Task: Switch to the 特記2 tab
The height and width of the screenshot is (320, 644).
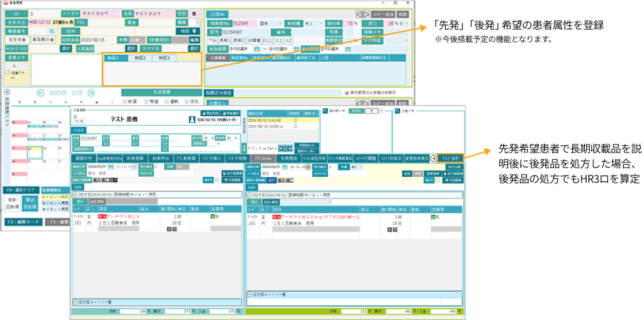Action: tap(141, 58)
